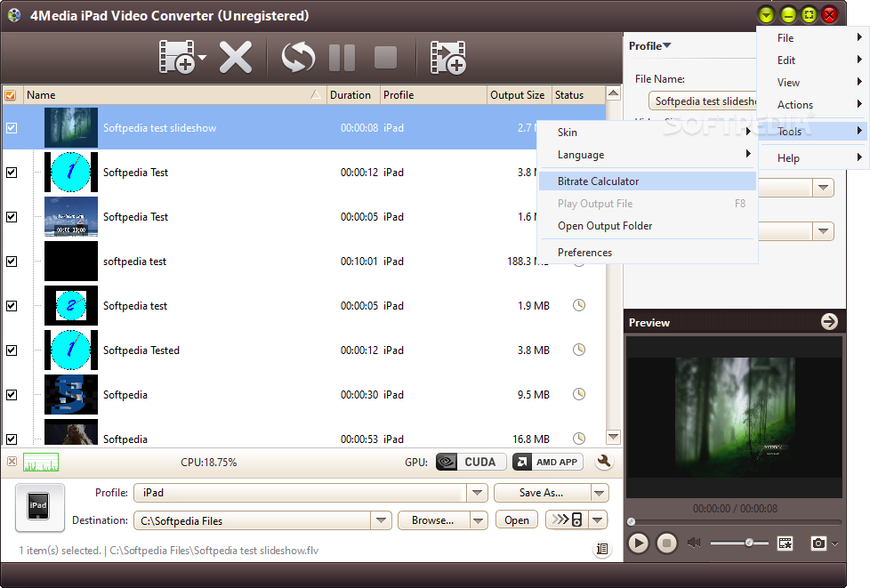Image resolution: width=870 pixels, height=588 pixels.
Task: Uncheck the 00:10:01 softpedia test checkbox
Action: tap(12, 261)
